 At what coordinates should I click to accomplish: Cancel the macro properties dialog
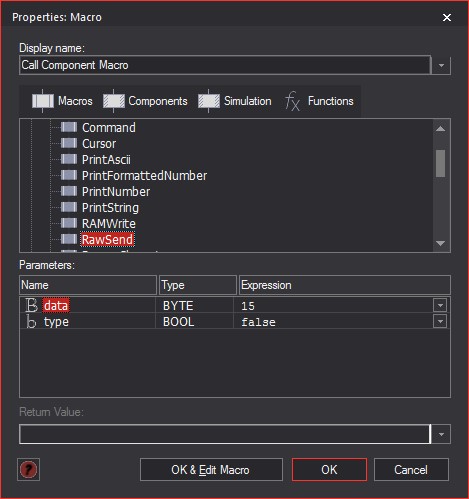click(x=411, y=470)
